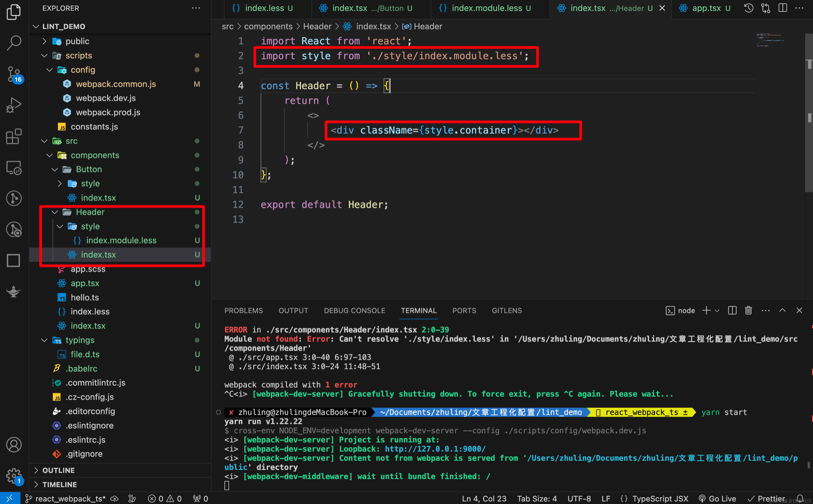
Task: Click the notifications bell icon
Action: (x=800, y=498)
